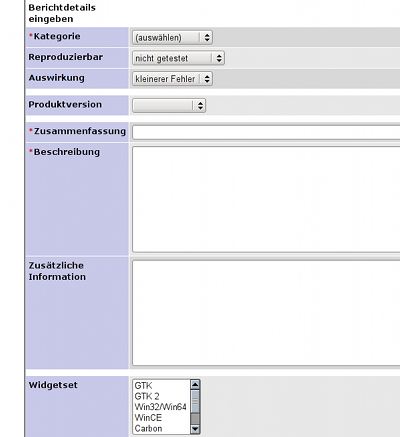Click the Zusätzliche Information text area

coord(266,313)
